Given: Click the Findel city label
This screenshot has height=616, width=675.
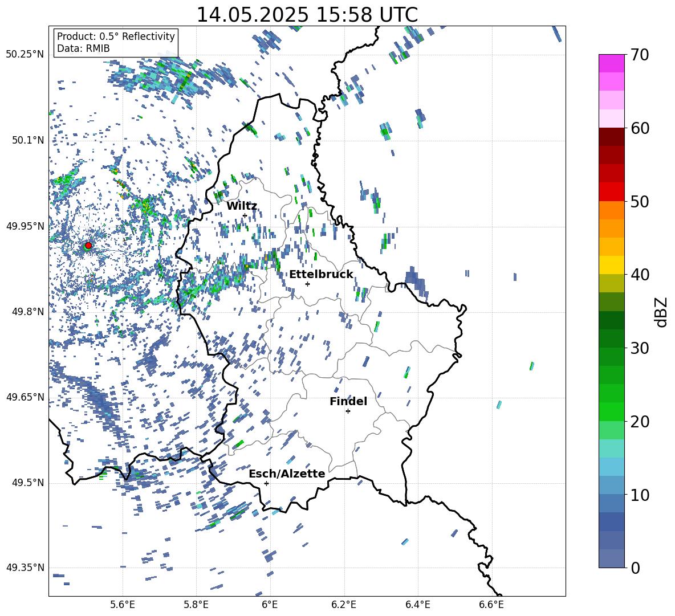Looking at the screenshot, I should (348, 401).
